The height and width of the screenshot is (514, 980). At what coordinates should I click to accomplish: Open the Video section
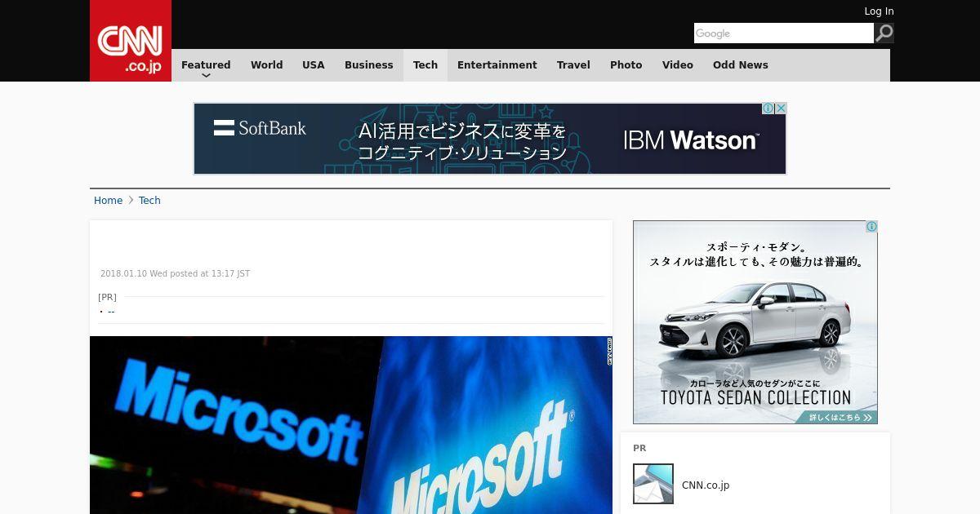pyautogui.click(x=678, y=65)
